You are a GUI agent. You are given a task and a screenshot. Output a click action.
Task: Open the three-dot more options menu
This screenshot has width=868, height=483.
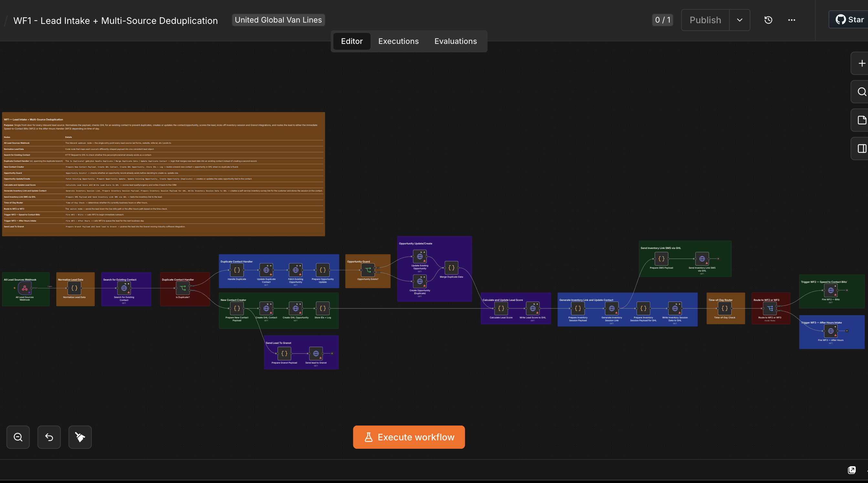[791, 20]
